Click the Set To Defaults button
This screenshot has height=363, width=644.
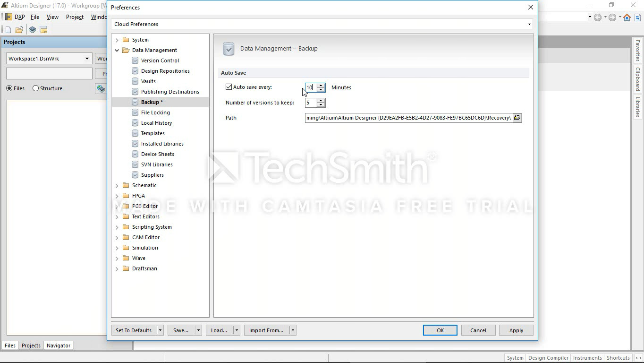[134, 330]
